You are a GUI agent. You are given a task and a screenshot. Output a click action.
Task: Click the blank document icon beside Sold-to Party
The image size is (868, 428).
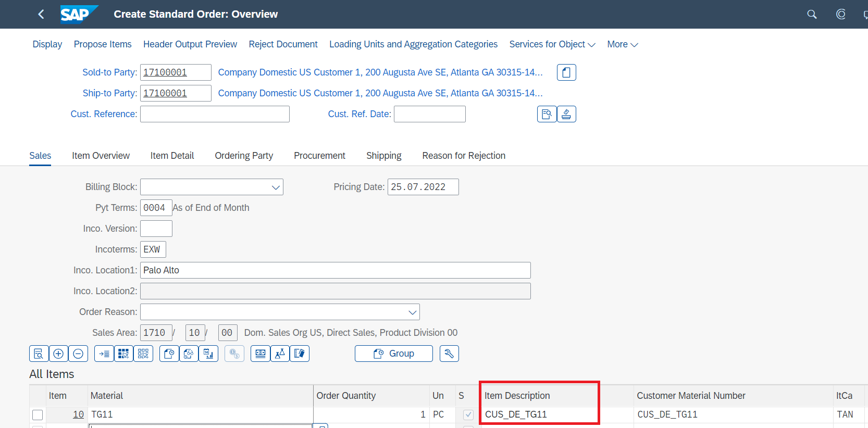tap(566, 72)
